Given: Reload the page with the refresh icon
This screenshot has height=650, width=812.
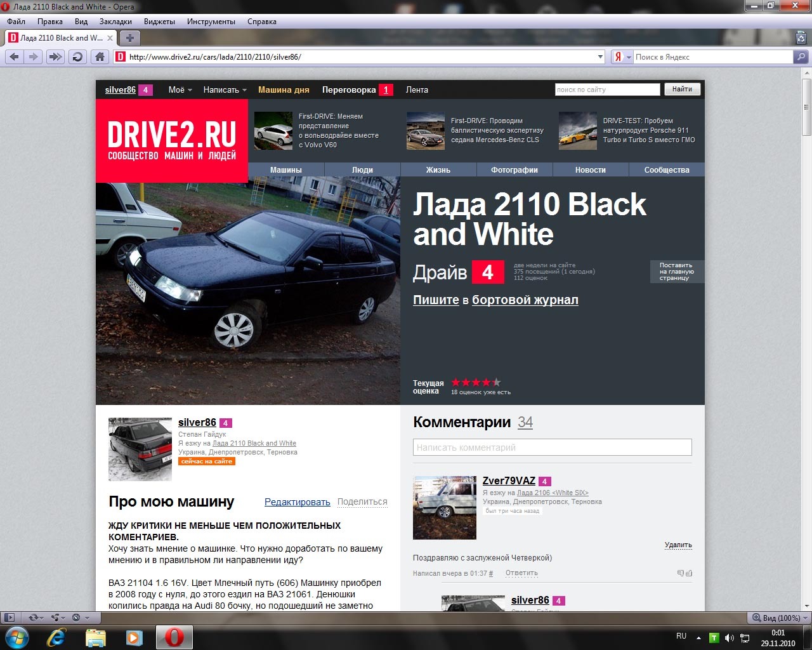Looking at the screenshot, I should click(x=77, y=56).
